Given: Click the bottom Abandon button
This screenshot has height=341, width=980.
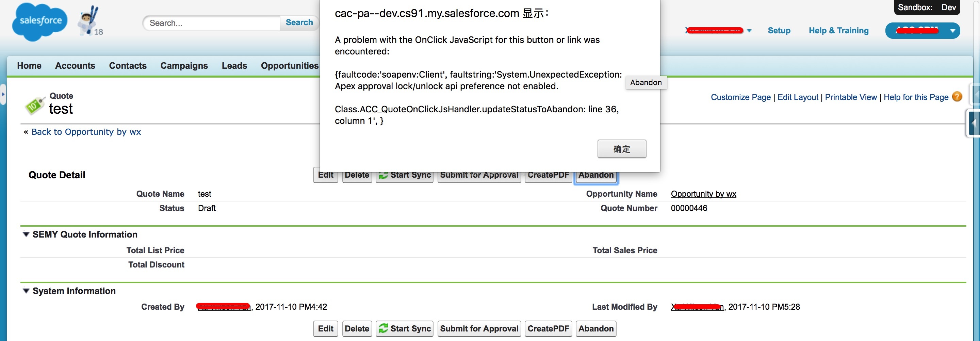Looking at the screenshot, I should click(x=596, y=328).
